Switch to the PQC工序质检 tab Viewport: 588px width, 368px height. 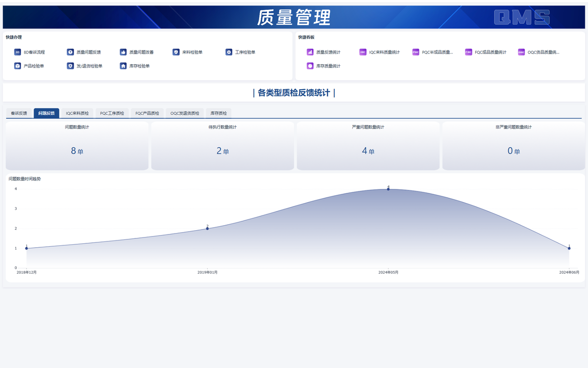pos(112,113)
